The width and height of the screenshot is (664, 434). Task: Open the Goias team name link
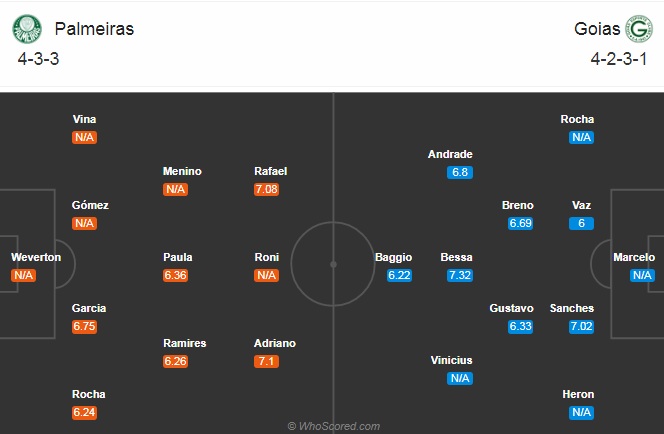[597, 29]
